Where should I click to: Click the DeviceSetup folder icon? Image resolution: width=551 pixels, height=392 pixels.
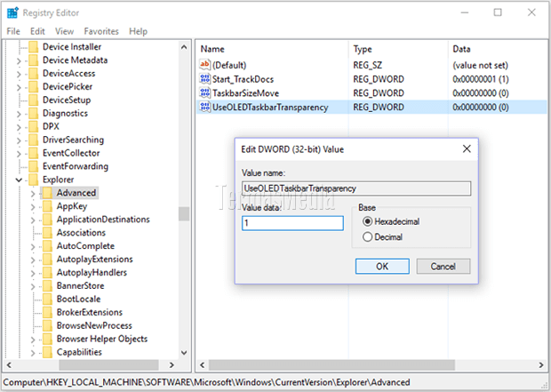click(x=34, y=100)
